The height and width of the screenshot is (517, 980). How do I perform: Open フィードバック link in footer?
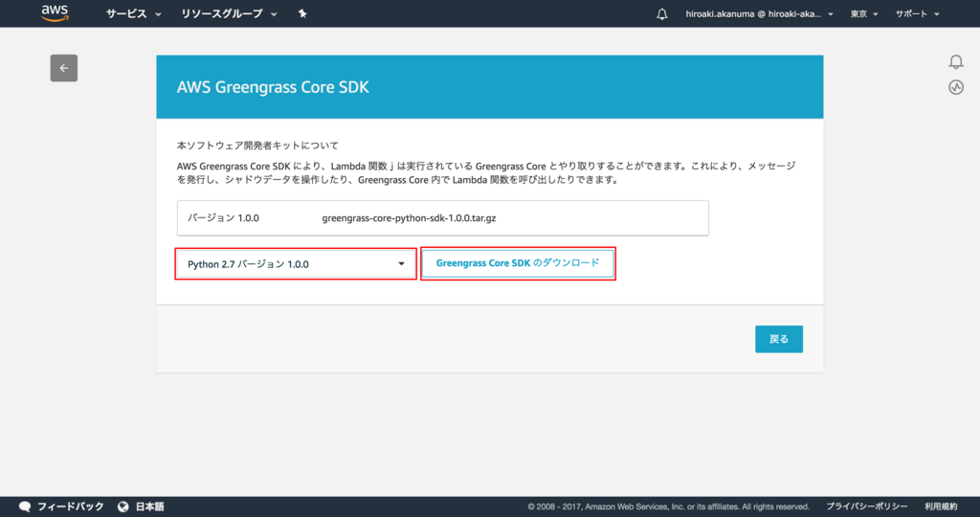coord(70,506)
